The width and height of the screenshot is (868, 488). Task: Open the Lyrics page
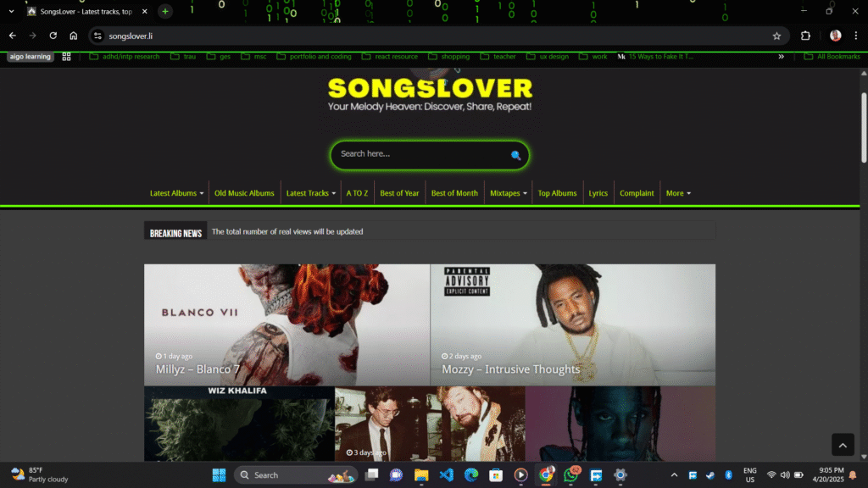[598, 193]
